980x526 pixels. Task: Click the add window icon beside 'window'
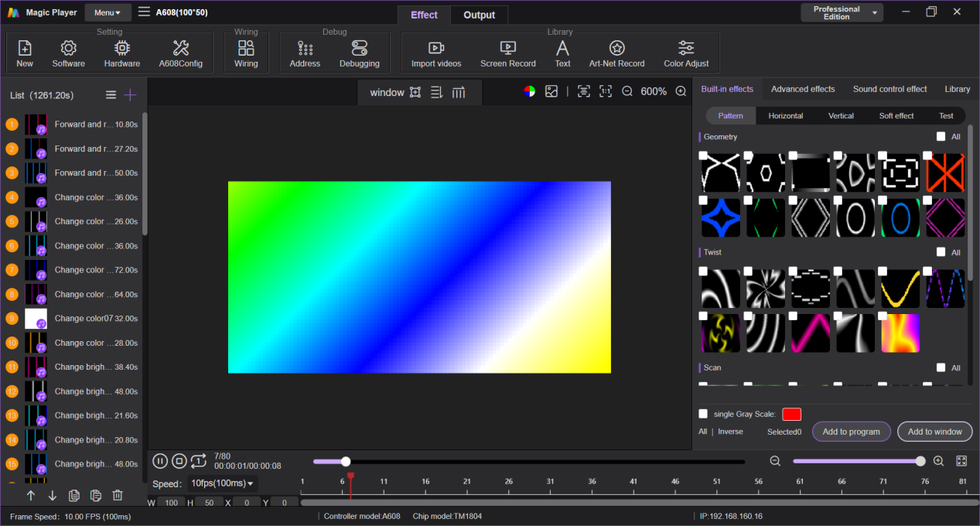415,92
